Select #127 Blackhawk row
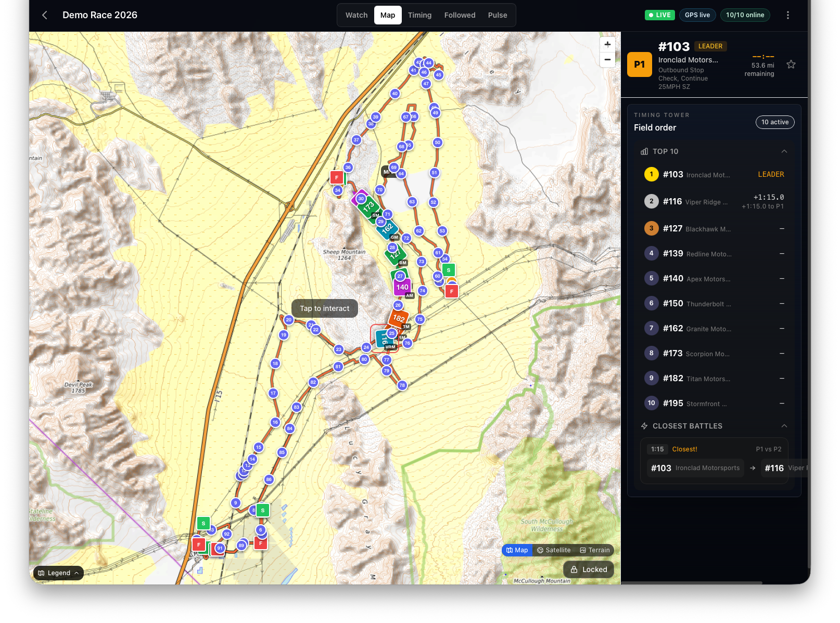The width and height of the screenshot is (840, 623). [x=714, y=228]
